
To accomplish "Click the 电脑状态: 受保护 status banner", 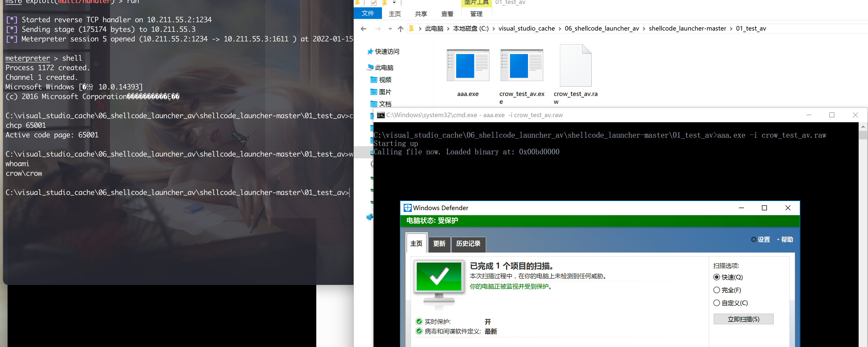I will point(600,221).
